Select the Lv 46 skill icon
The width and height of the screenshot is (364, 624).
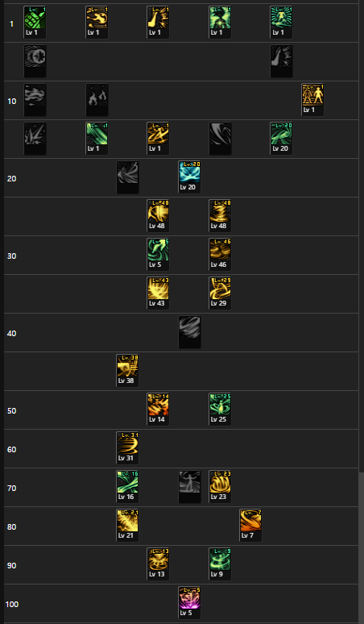coord(220,254)
